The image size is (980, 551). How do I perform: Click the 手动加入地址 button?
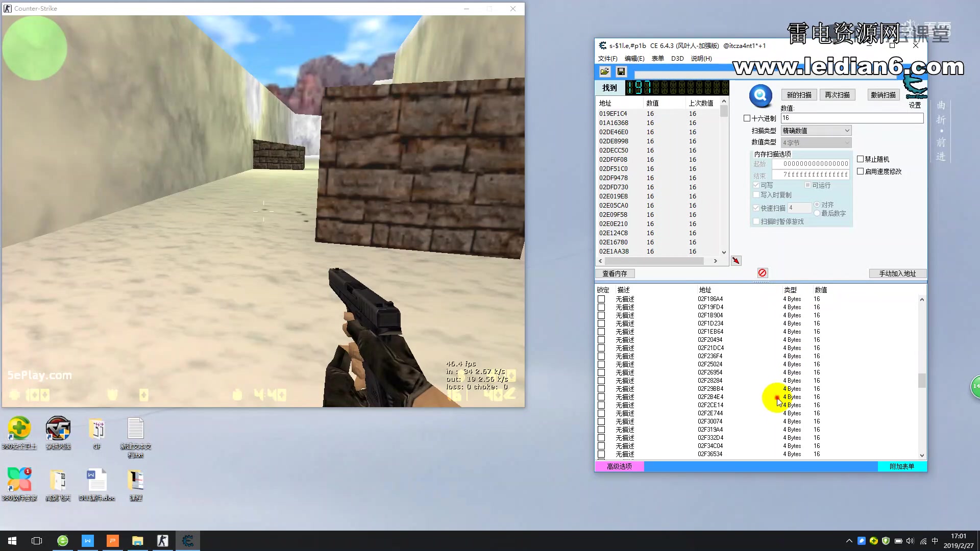tap(897, 273)
